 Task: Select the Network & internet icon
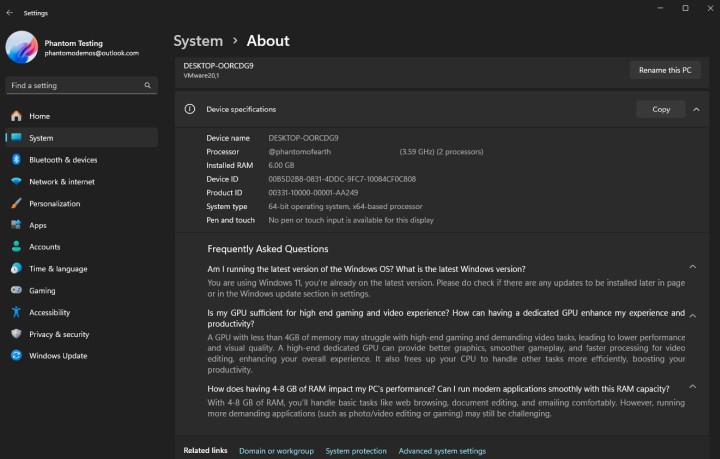point(16,182)
